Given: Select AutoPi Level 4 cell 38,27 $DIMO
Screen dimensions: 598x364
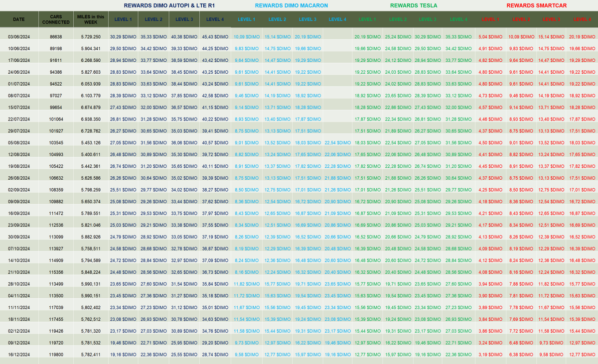Looking at the screenshot, I should [215, 190].
